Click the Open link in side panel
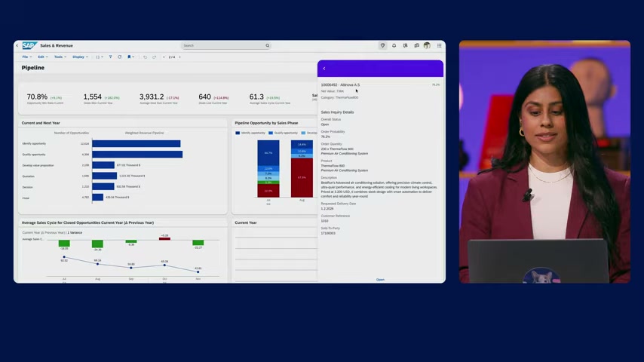 tap(380, 279)
